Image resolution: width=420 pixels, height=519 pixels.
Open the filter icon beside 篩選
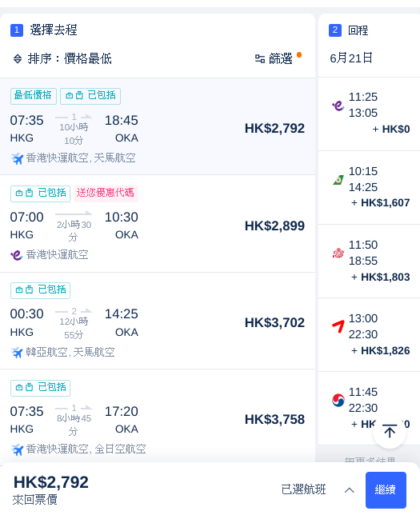click(x=260, y=59)
